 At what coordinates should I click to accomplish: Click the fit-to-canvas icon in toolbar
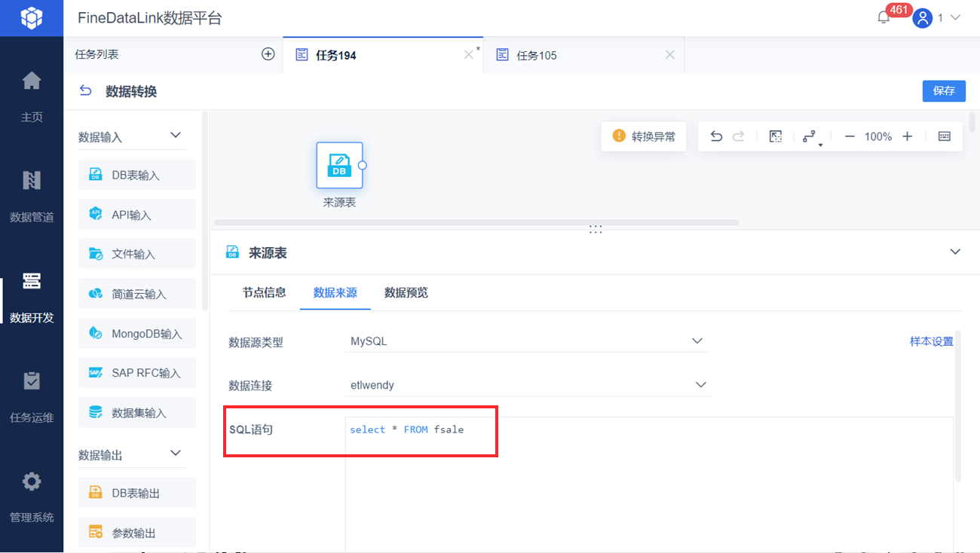(x=775, y=136)
